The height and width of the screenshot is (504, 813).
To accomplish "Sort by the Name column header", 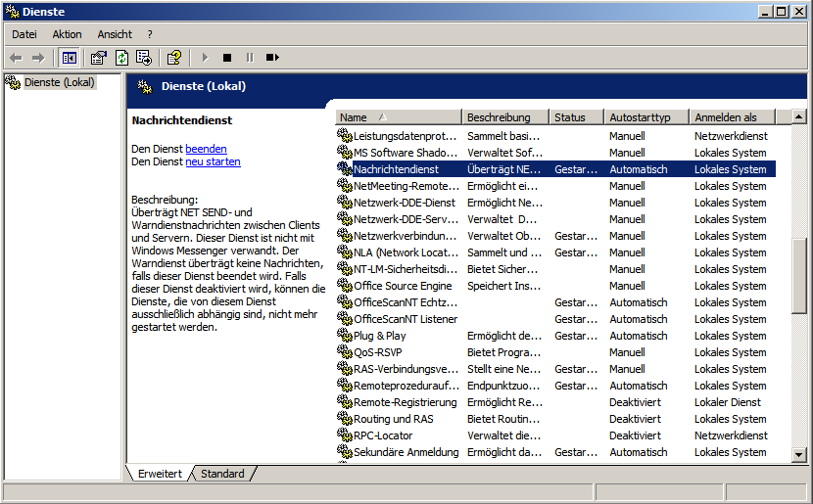I will [399, 117].
